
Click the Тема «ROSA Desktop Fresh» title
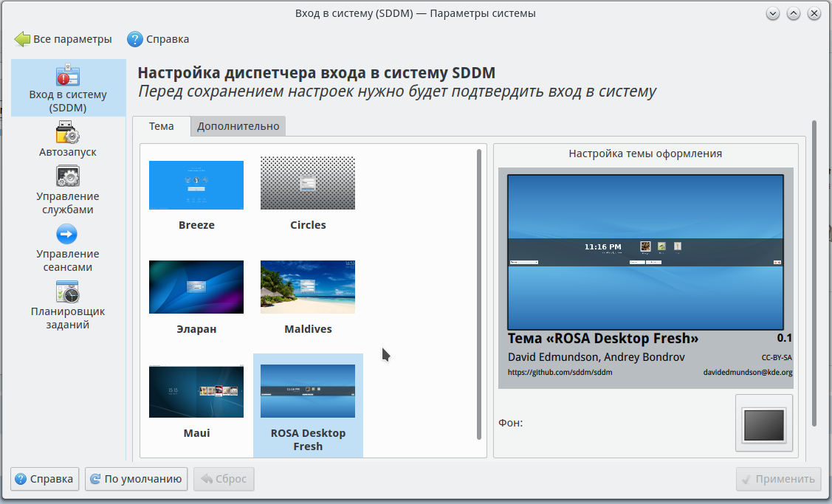602,339
